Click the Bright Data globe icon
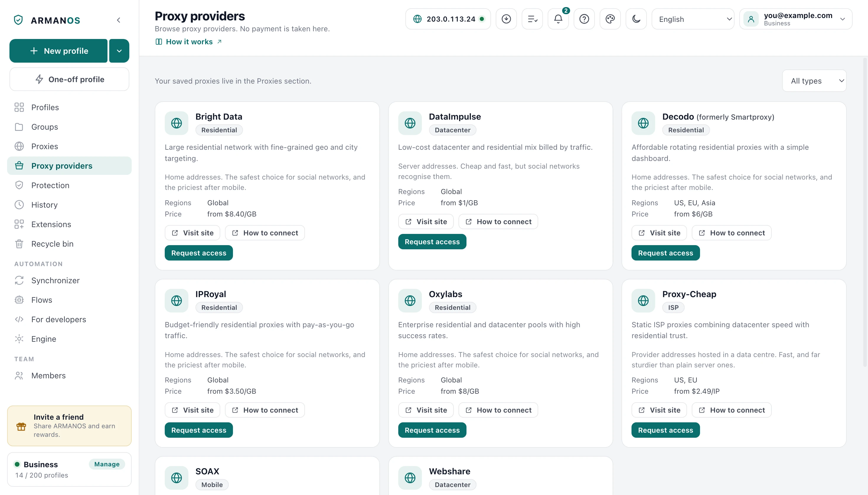 pyautogui.click(x=176, y=123)
